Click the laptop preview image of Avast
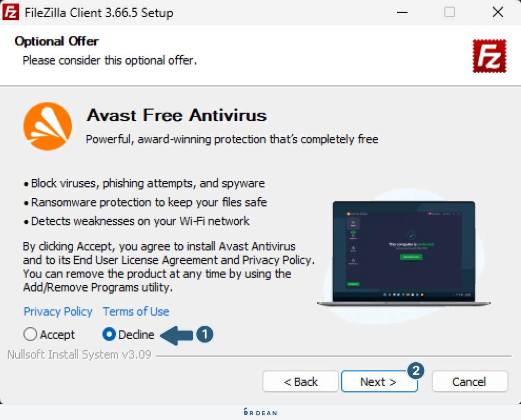 tap(404, 253)
